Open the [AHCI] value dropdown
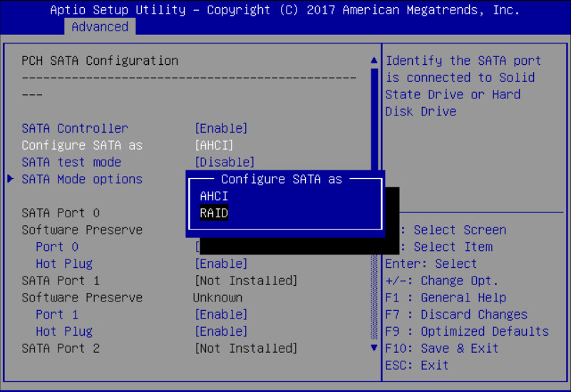Screen dimensions: 571x392 [214, 145]
